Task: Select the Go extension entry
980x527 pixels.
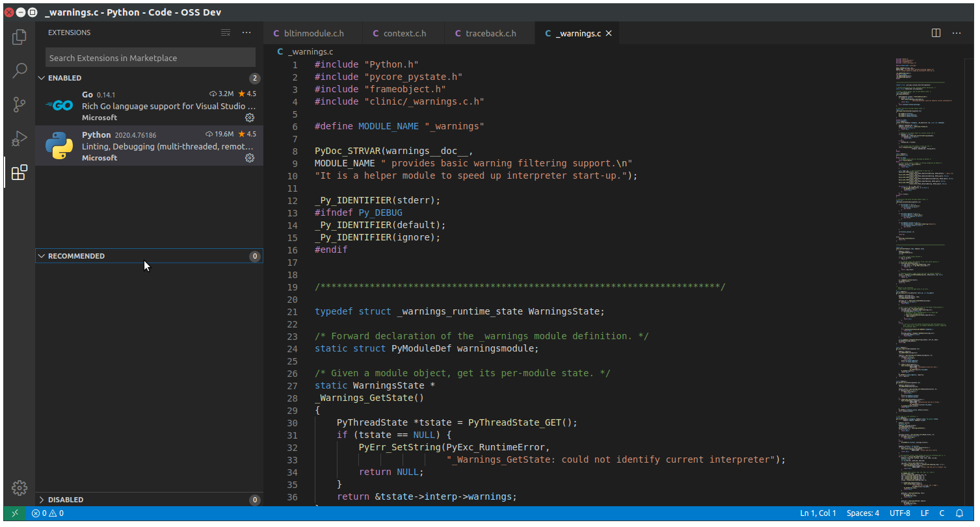Action: coord(149,105)
